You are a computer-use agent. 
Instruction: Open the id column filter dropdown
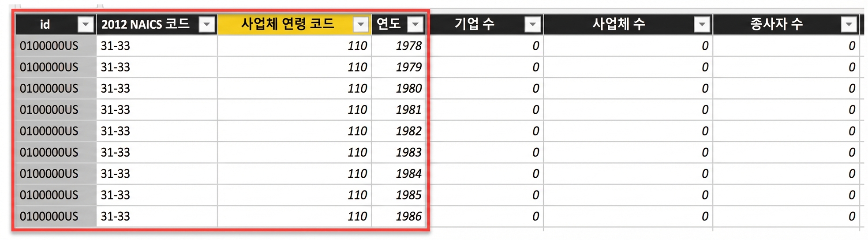click(86, 24)
